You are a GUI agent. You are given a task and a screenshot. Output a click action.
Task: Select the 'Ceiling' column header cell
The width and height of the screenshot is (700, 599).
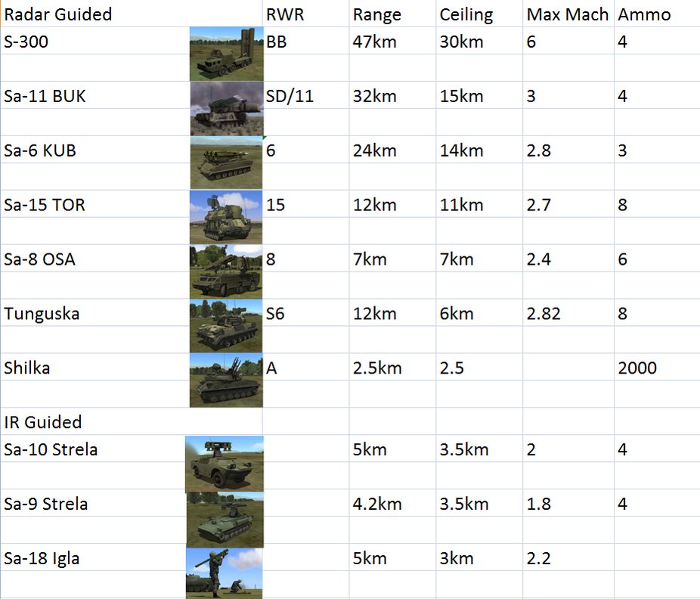(x=479, y=14)
